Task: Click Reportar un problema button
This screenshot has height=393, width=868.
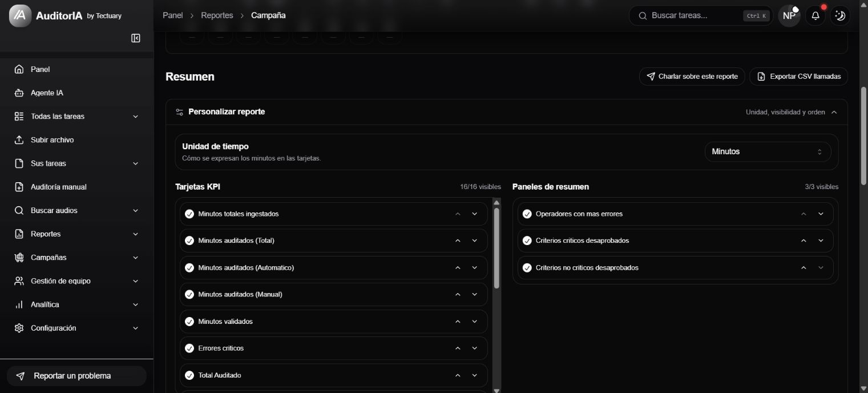Action: click(76, 376)
